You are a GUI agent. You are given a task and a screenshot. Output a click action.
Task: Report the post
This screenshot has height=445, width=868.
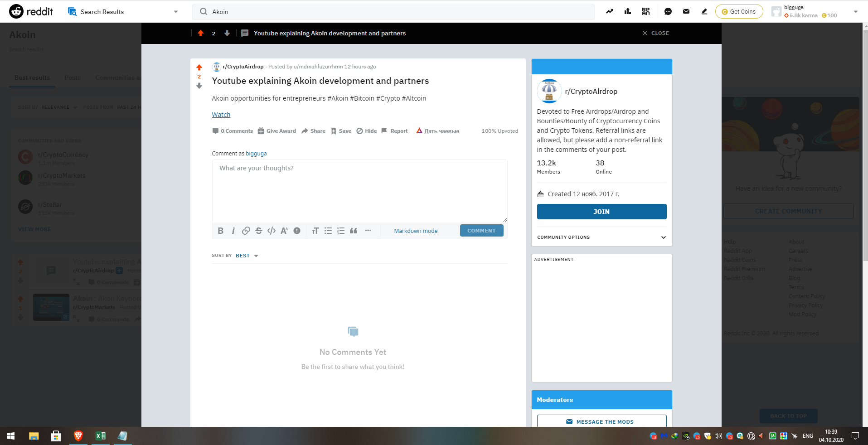coord(394,131)
